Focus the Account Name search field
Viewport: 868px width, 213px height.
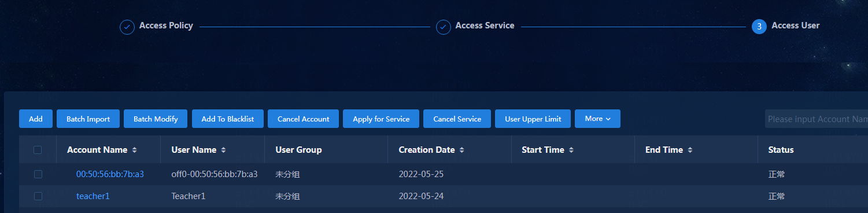(817, 119)
